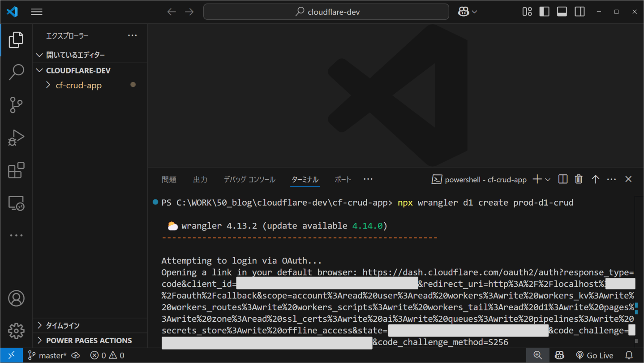The height and width of the screenshot is (363, 644).
Task: Open the Run and Debug view
Action: pyautogui.click(x=16, y=138)
